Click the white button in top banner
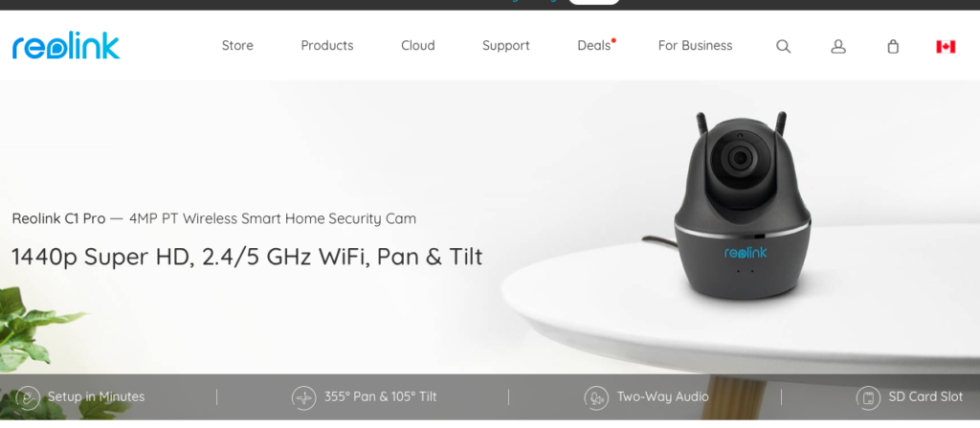The width and height of the screenshot is (980, 428). click(x=593, y=2)
